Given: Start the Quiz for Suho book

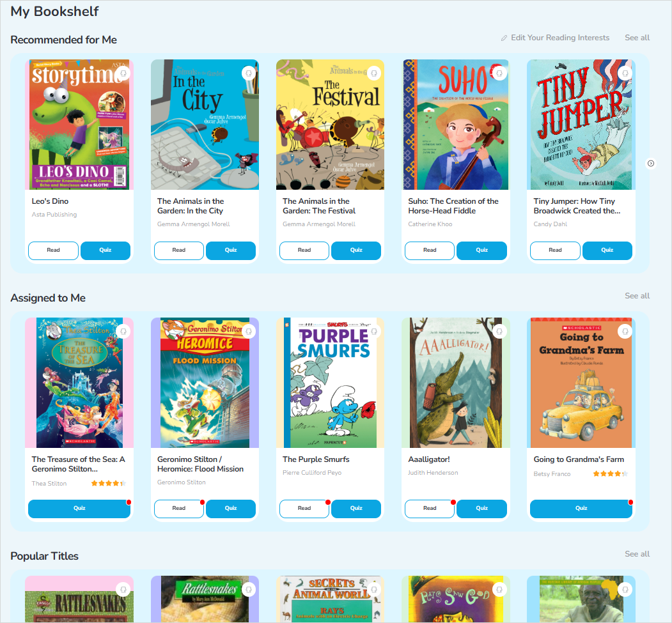Looking at the screenshot, I should point(481,250).
